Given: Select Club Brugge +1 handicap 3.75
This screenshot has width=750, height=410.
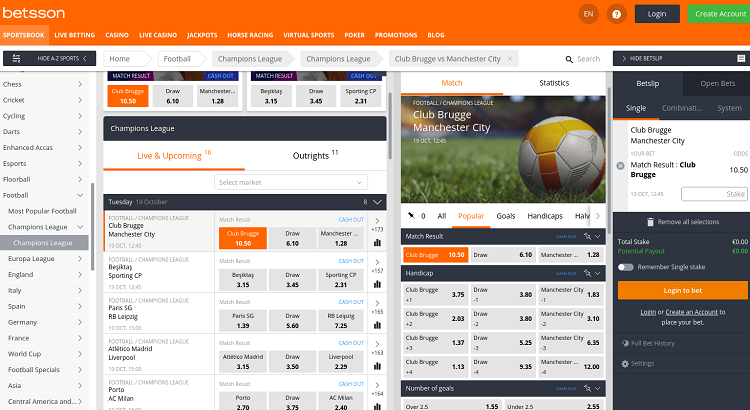Looking at the screenshot, I should click(x=435, y=295).
